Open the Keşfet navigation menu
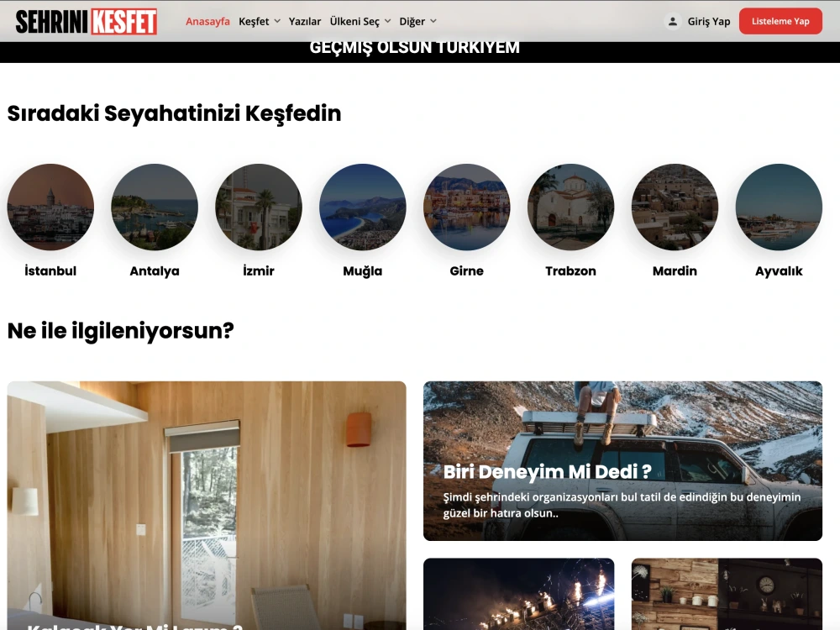The image size is (840, 630). point(254,22)
